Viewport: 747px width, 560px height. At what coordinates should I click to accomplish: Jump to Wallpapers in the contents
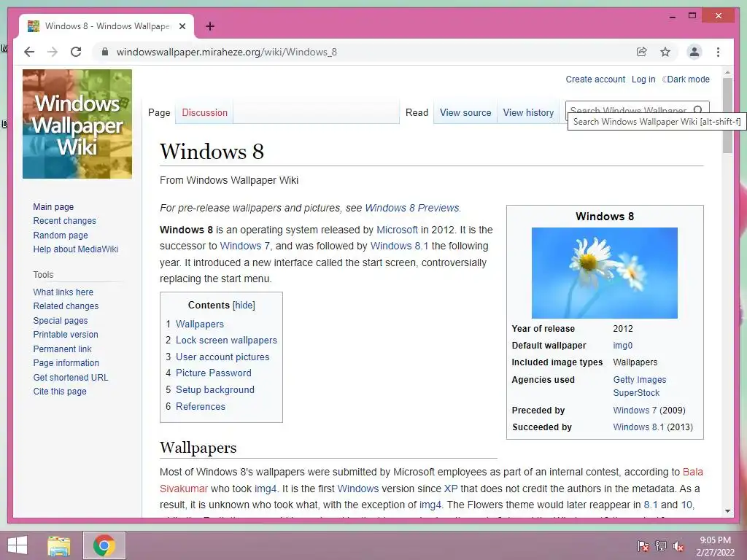tap(200, 324)
